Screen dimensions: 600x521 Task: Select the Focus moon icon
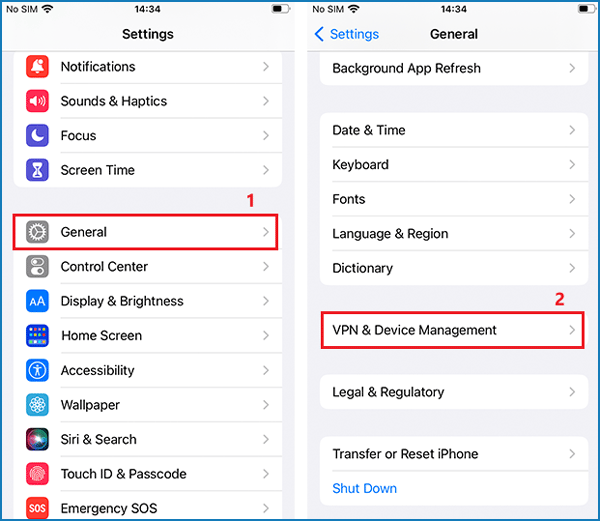pyautogui.click(x=37, y=135)
